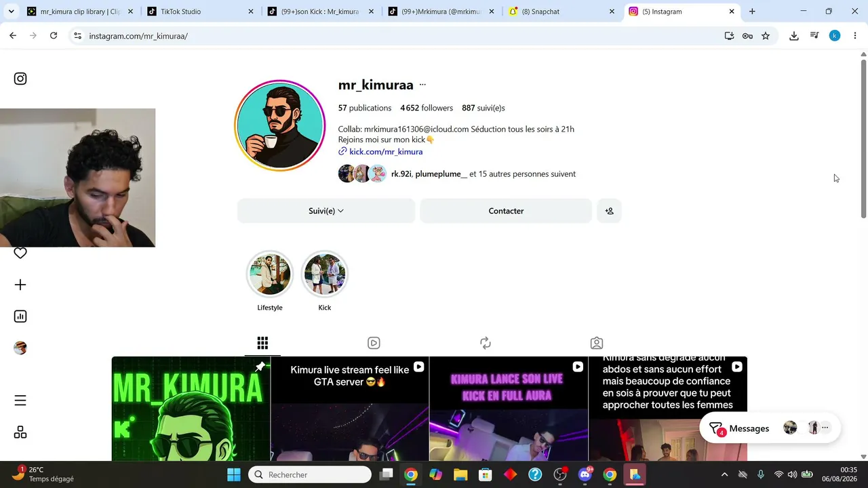This screenshot has height=488, width=868.
Task: Open Discord from the taskbar
Action: click(x=585, y=474)
